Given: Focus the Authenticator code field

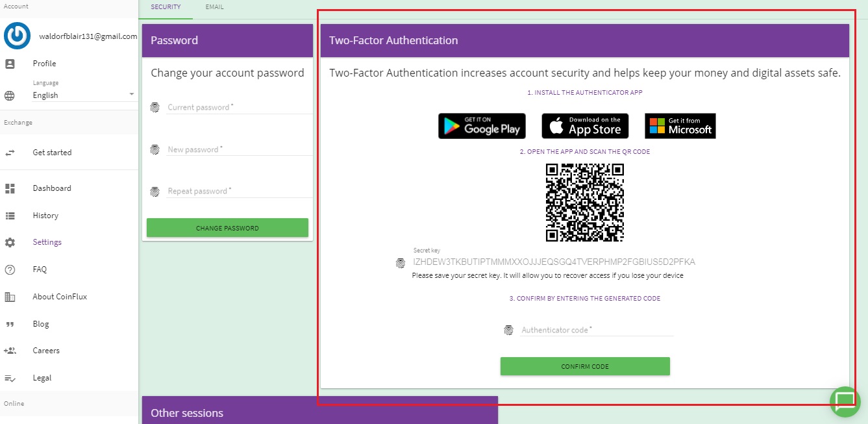Looking at the screenshot, I should 597,330.
